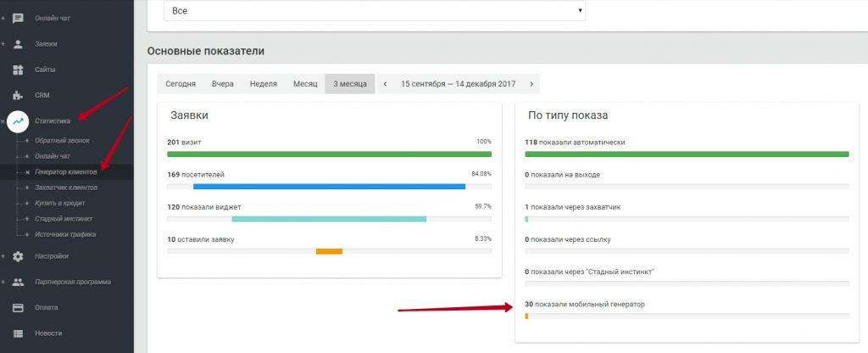Select the Захватчик клиентов sub-item

66,188
